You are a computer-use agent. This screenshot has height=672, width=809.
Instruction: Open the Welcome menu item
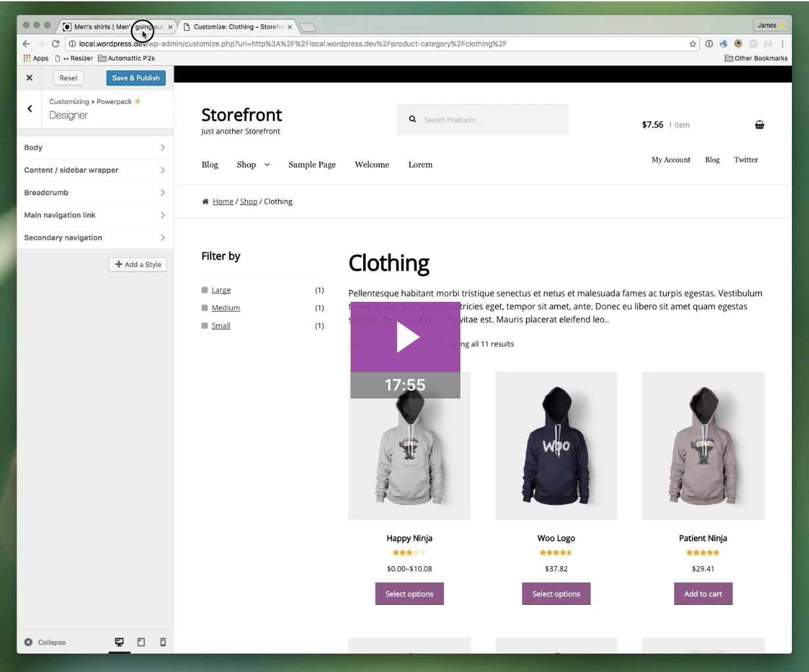tap(372, 165)
